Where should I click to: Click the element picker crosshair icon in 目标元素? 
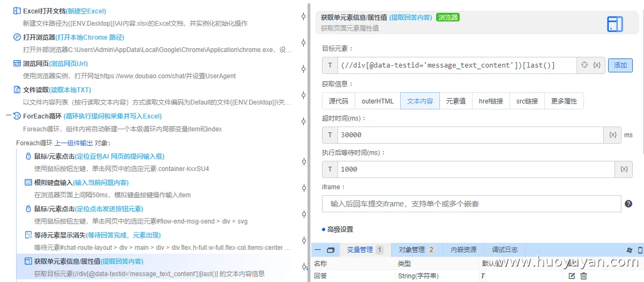click(x=585, y=65)
